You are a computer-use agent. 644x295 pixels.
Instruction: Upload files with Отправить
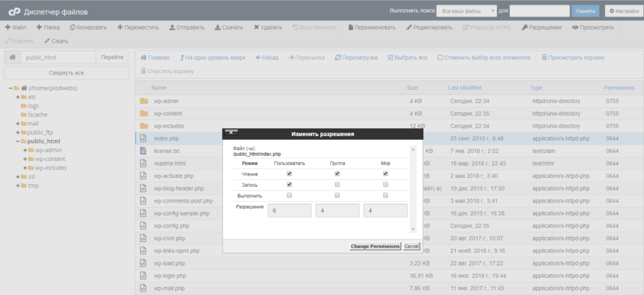[187, 28]
